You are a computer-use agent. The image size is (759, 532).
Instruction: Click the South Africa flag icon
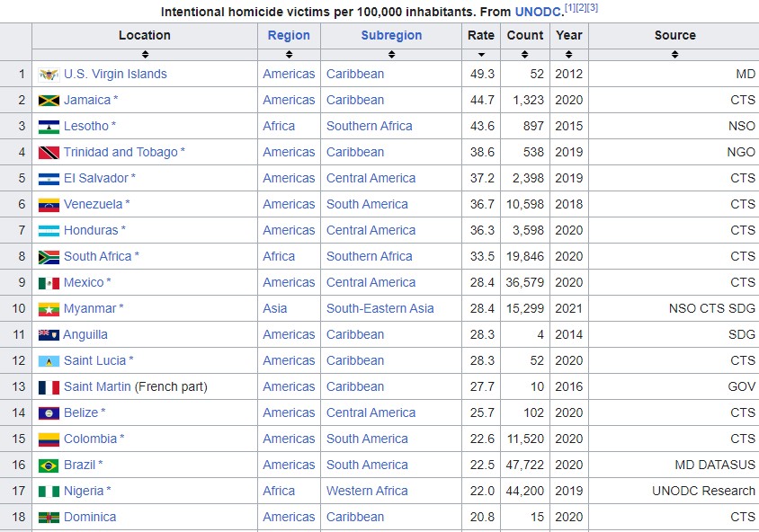click(x=49, y=257)
